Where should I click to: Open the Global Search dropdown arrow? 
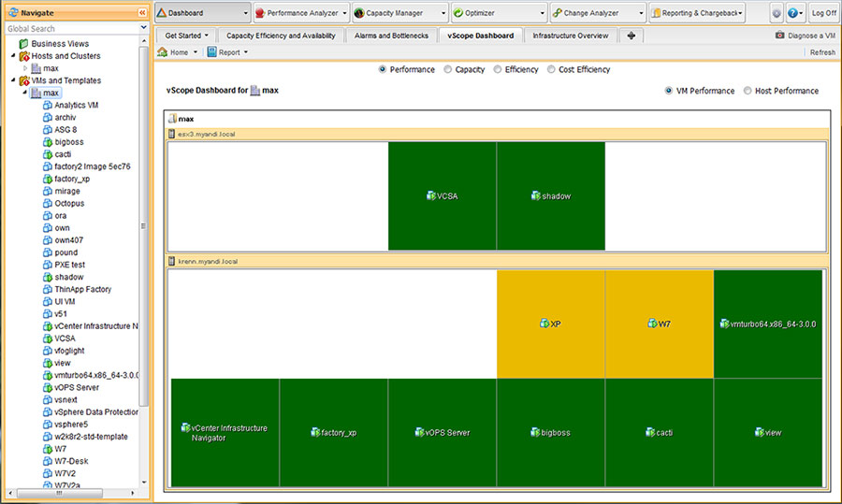click(143, 28)
